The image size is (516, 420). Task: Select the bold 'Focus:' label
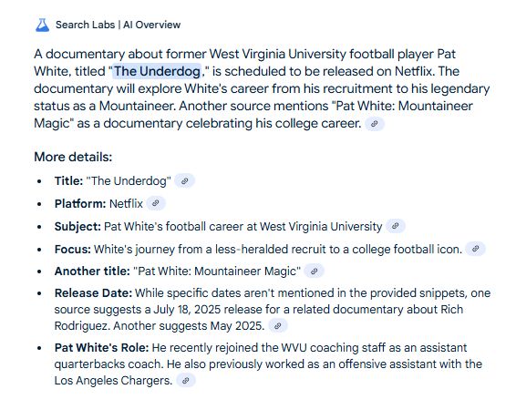click(73, 250)
